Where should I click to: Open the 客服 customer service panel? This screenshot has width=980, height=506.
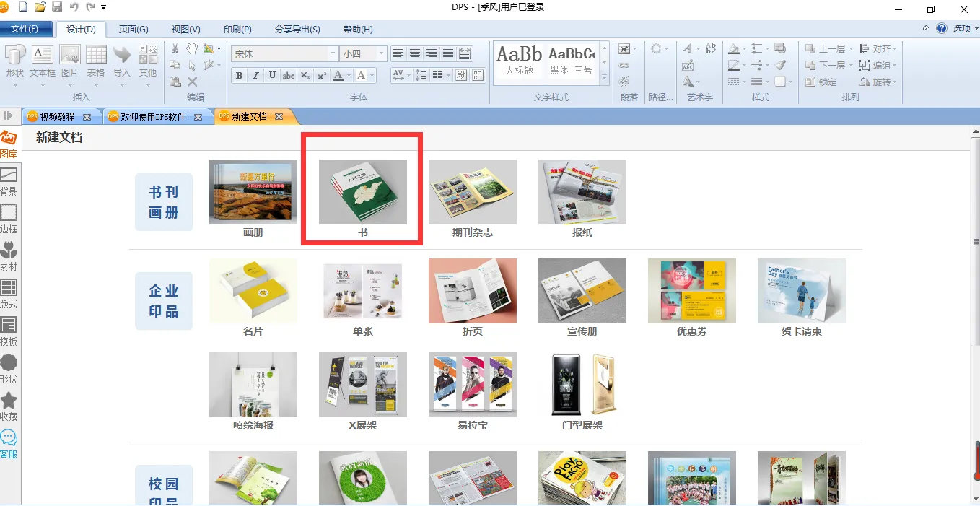tap(9, 445)
